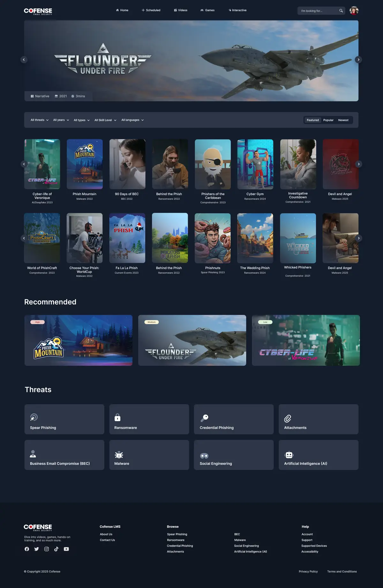383x588 pixels.
Task: Open recommended Flounder Under Fire card
Action: point(192,340)
